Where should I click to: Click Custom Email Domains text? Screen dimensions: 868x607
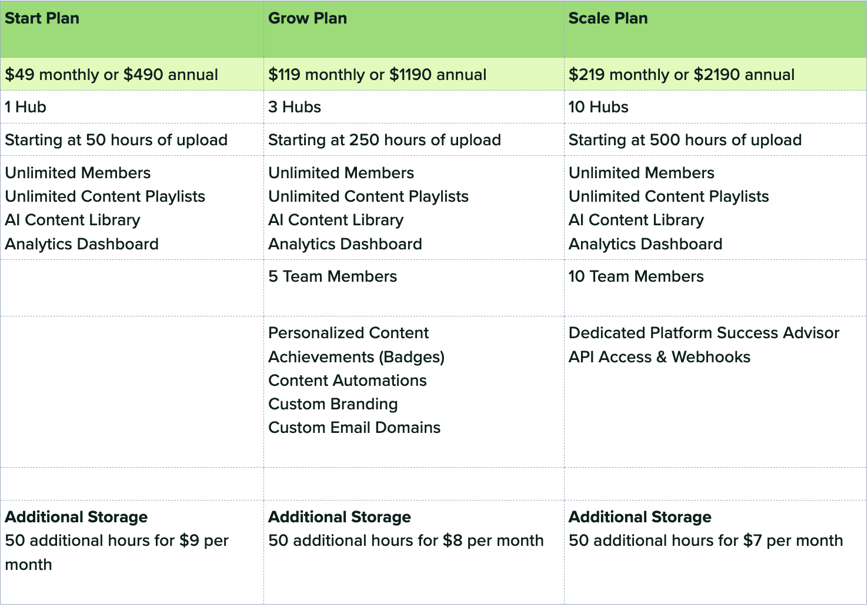pos(355,428)
